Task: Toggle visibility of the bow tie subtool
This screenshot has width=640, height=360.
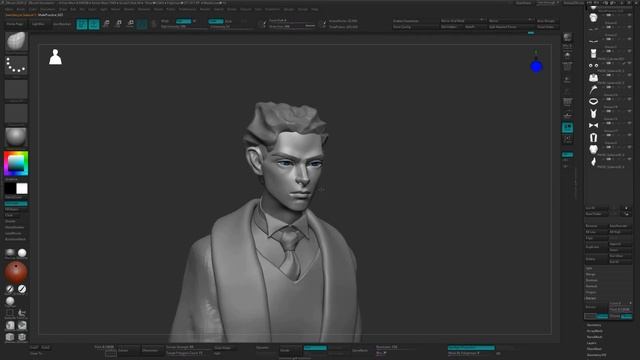Action: pyautogui.click(x=629, y=123)
